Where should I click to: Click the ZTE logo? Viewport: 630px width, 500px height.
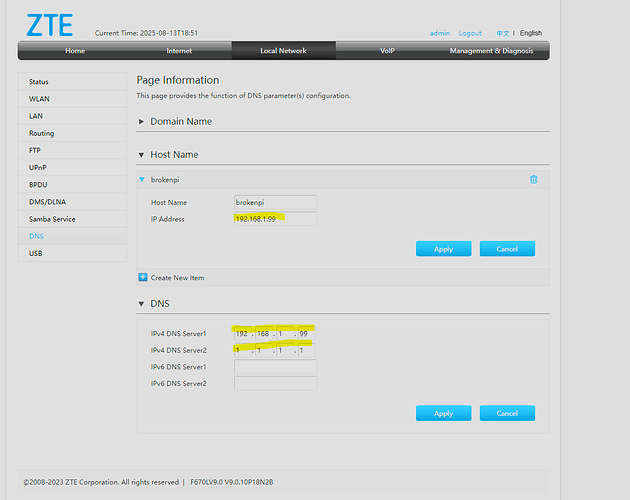click(49, 25)
